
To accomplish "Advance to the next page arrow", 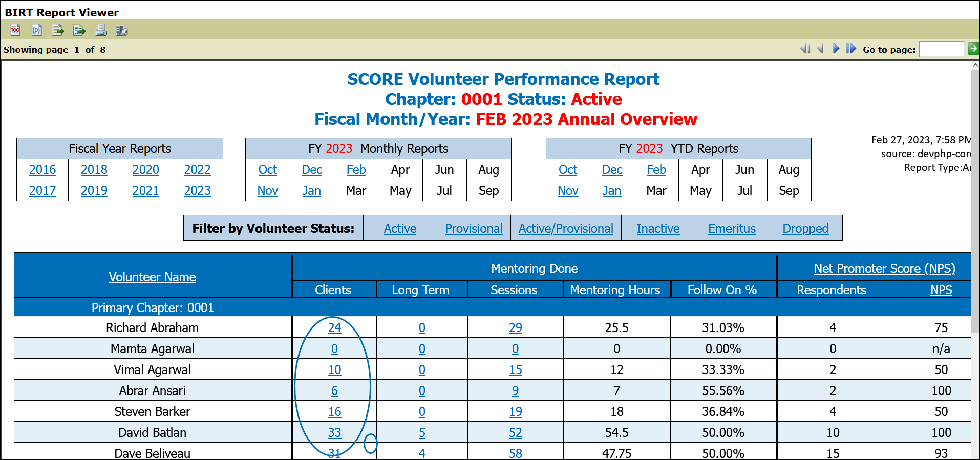I will [836, 49].
